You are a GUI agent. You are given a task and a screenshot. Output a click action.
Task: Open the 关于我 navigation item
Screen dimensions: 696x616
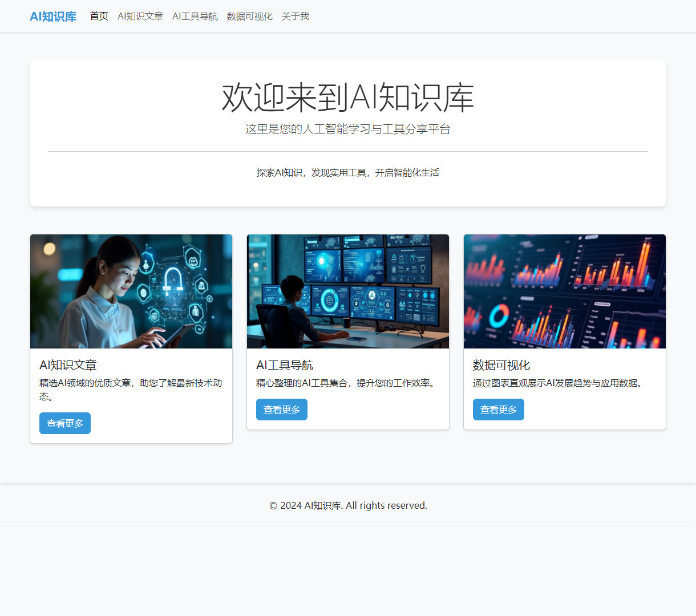(294, 16)
